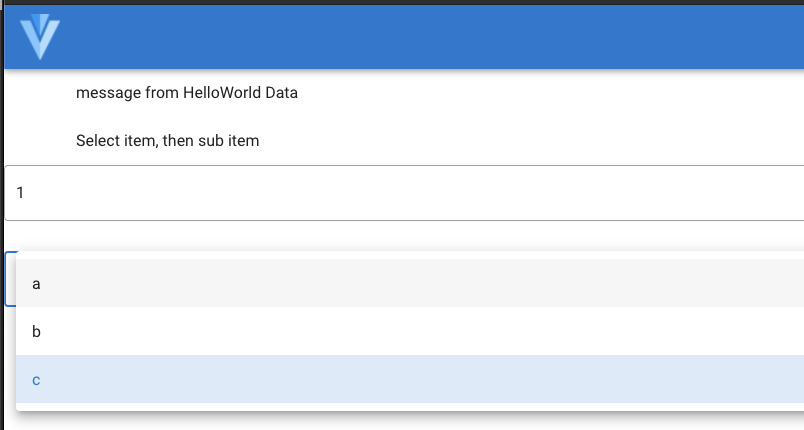This screenshot has width=804, height=430.
Task: Click the blue letter "c" in the selected row
Action: click(x=36, y=380)
